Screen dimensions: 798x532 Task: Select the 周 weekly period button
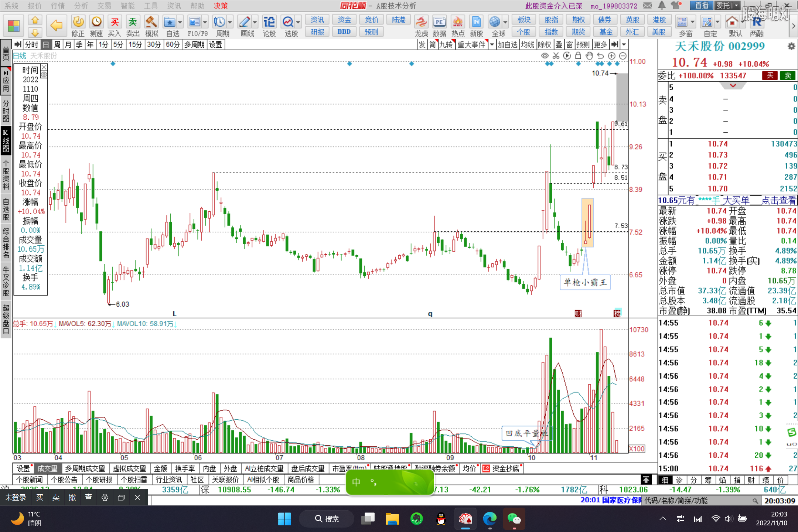pos(57,45)
